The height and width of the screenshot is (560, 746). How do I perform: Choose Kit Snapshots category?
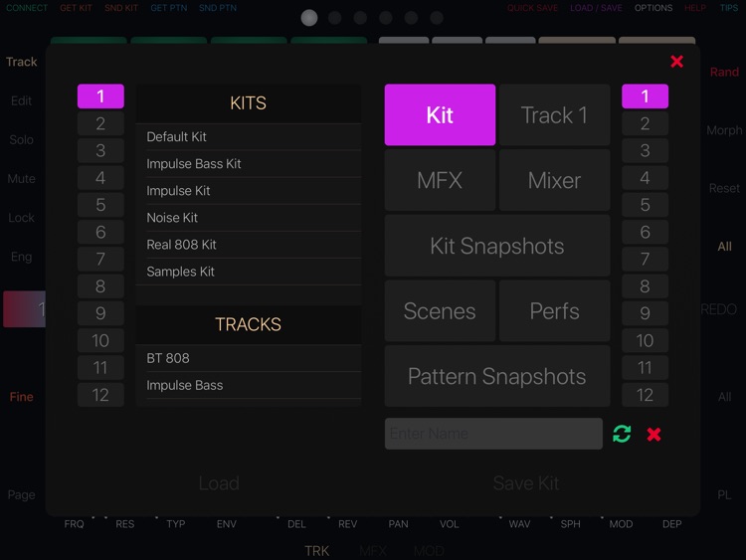tap(497, 246)
